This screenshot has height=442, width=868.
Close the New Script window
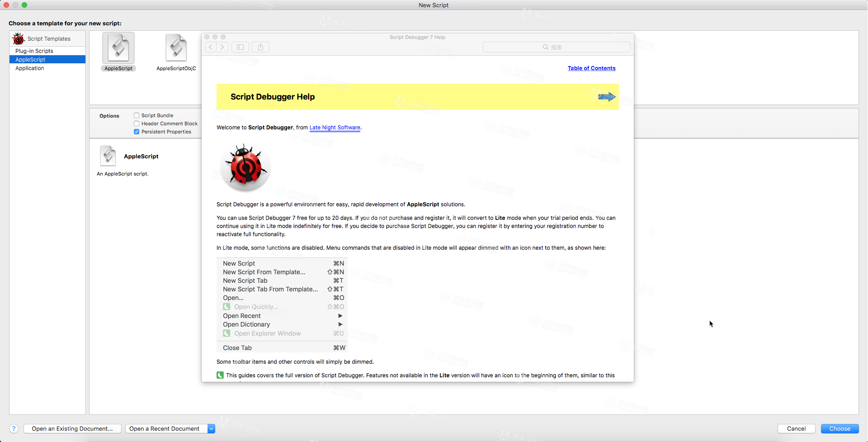6,5
